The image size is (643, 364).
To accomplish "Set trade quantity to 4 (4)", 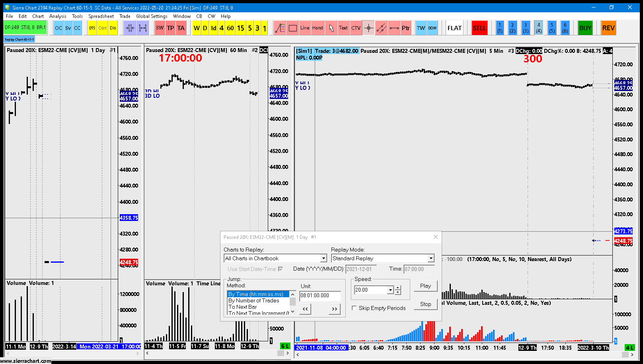I will pos(539,28).
